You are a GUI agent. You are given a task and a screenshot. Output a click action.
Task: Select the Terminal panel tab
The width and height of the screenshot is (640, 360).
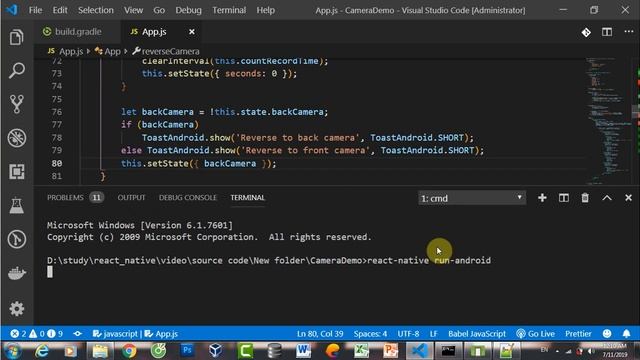[x=247, y=198]
